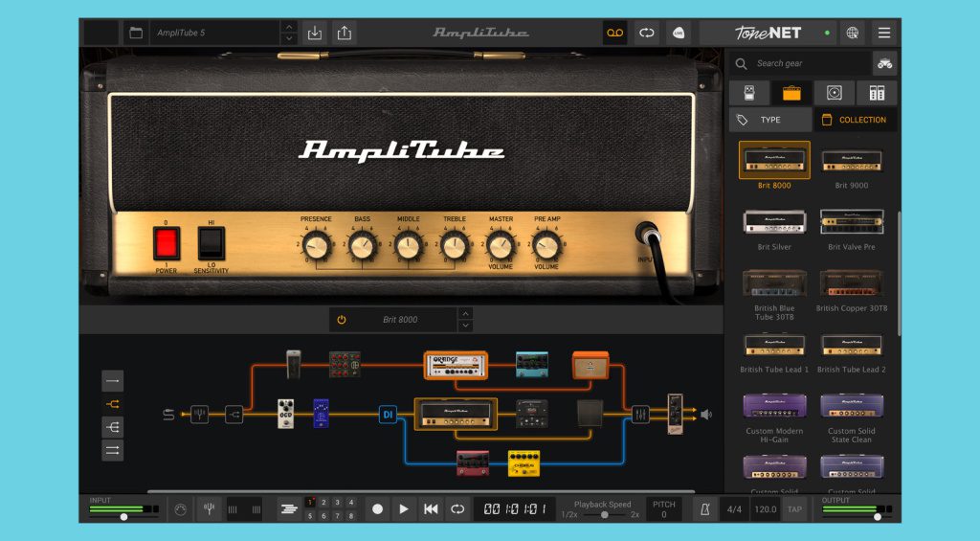Step to next amp model arrow down
980x541 pixels.
465,326
